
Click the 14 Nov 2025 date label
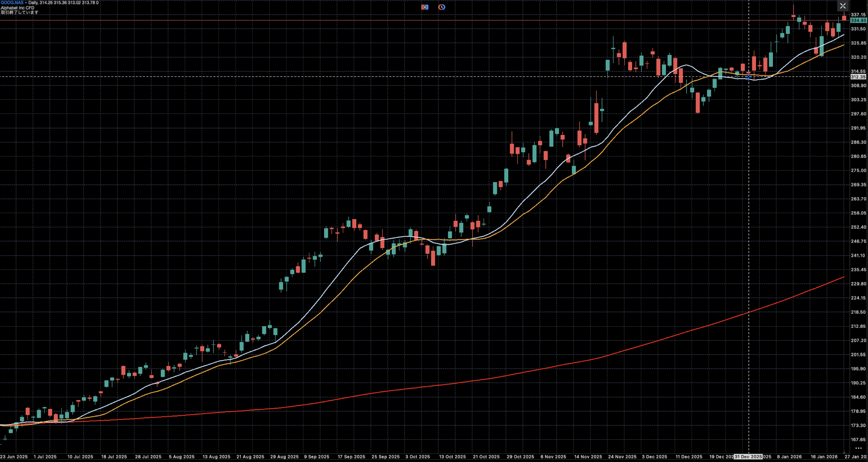point(588,457)
